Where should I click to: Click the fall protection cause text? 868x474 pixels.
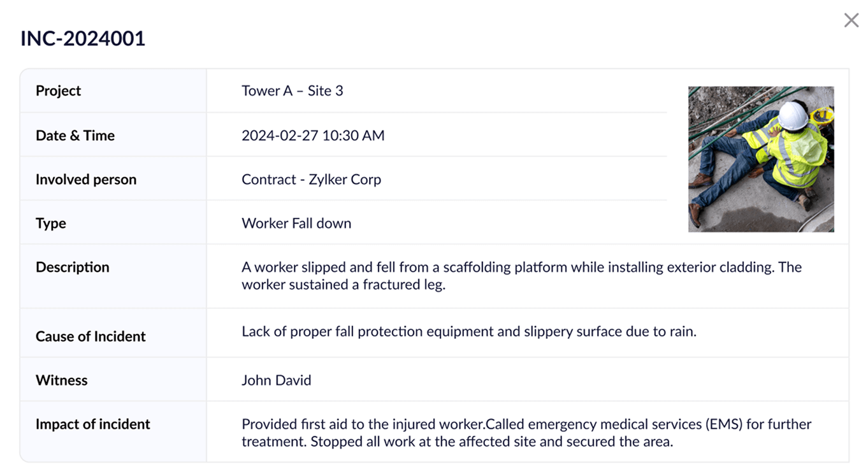click(468, 332)
